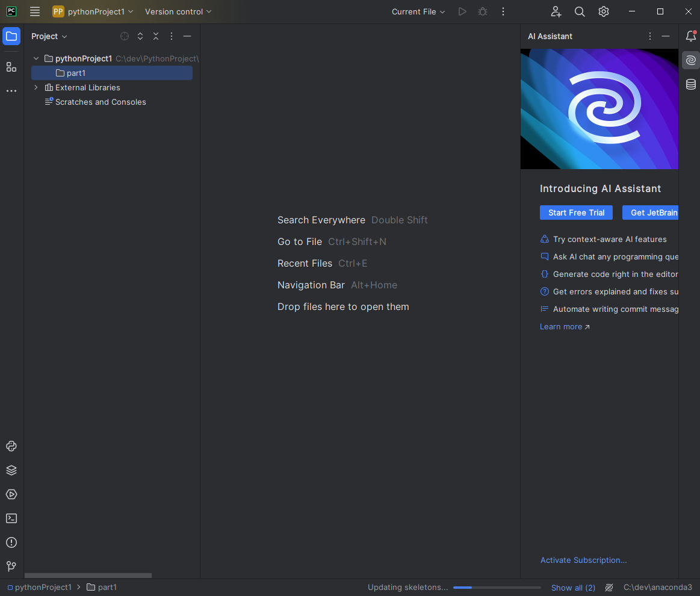Image resolution: width=700 pixels, height=596 pixels.
Task: Click Activate Subscription link
Action: tap(583, 560)
